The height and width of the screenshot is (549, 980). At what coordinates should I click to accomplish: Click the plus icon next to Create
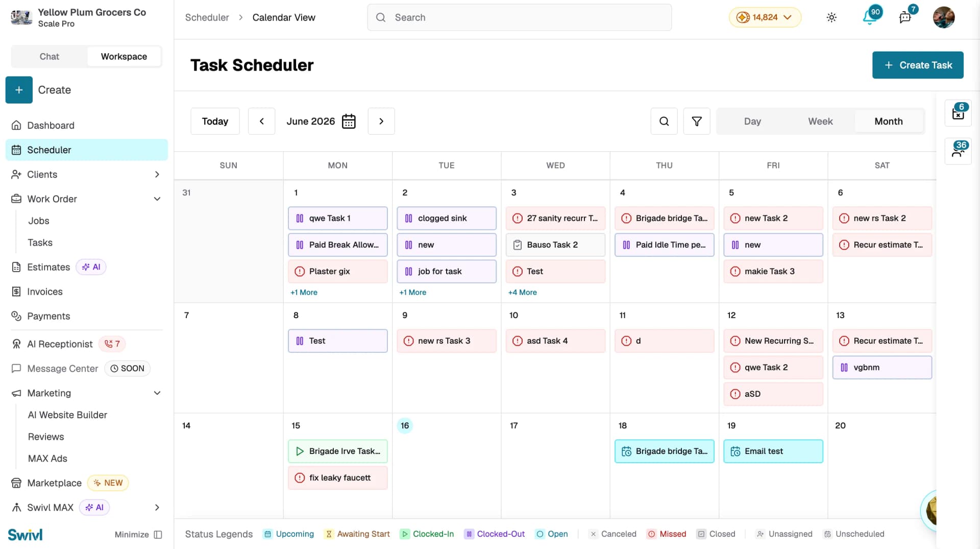point(19,90)
